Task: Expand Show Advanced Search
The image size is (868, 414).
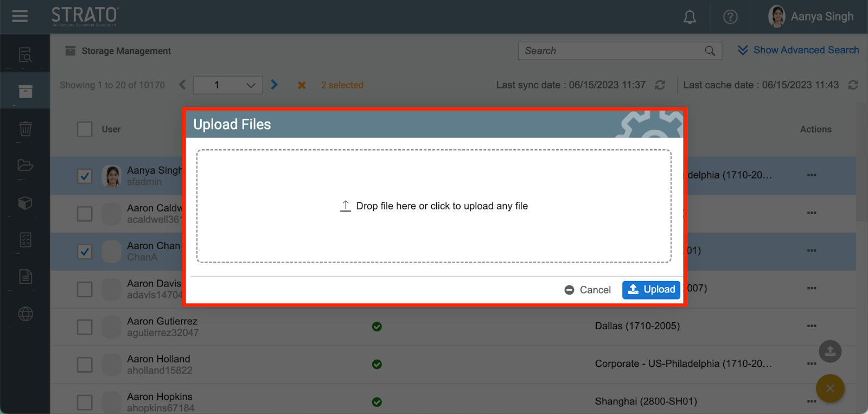Action: (798, 50)
